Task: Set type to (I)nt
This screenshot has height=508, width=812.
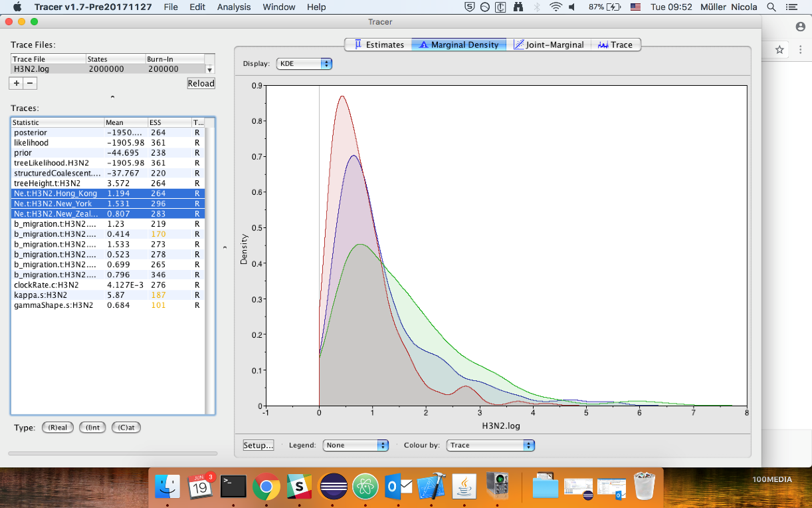Action: 92,428
